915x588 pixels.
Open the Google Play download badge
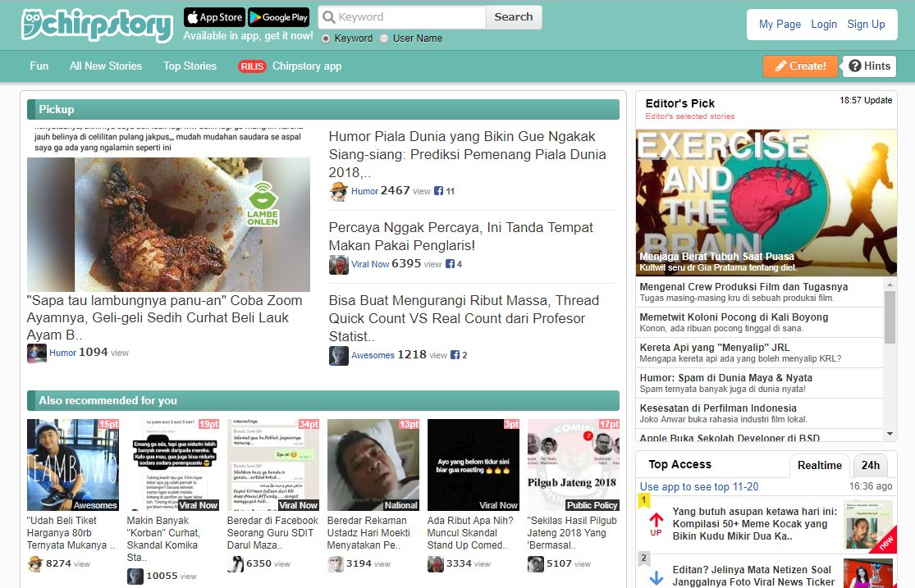pyautogui.click(x=279, y=17)
